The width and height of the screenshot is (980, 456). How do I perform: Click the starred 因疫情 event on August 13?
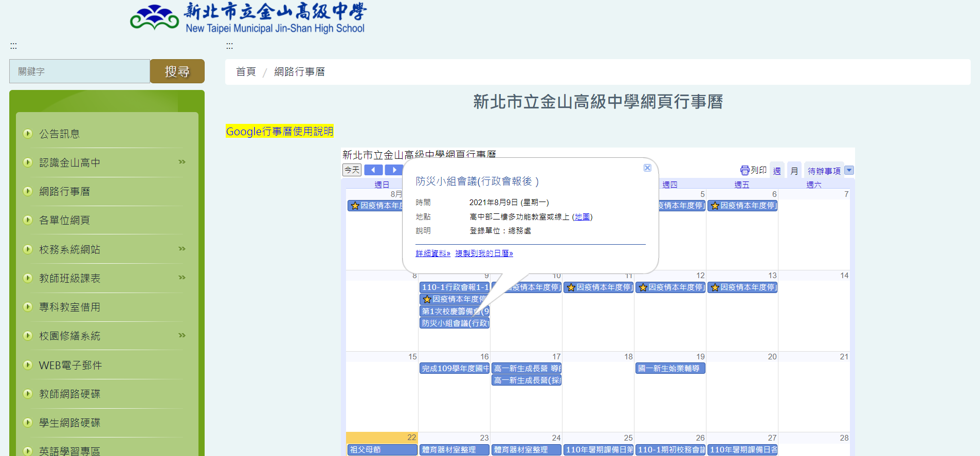click(742, 287)
